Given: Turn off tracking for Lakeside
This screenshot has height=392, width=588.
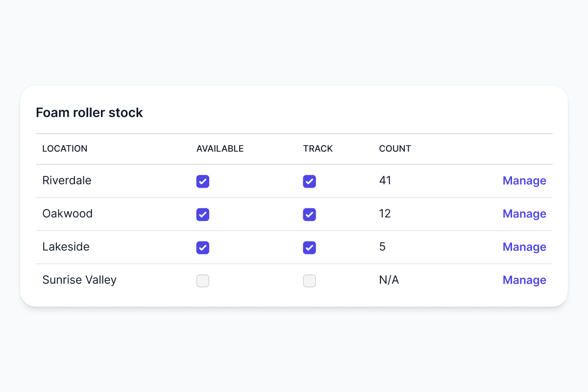Looking at the screenshot, I should coord(309,247).
